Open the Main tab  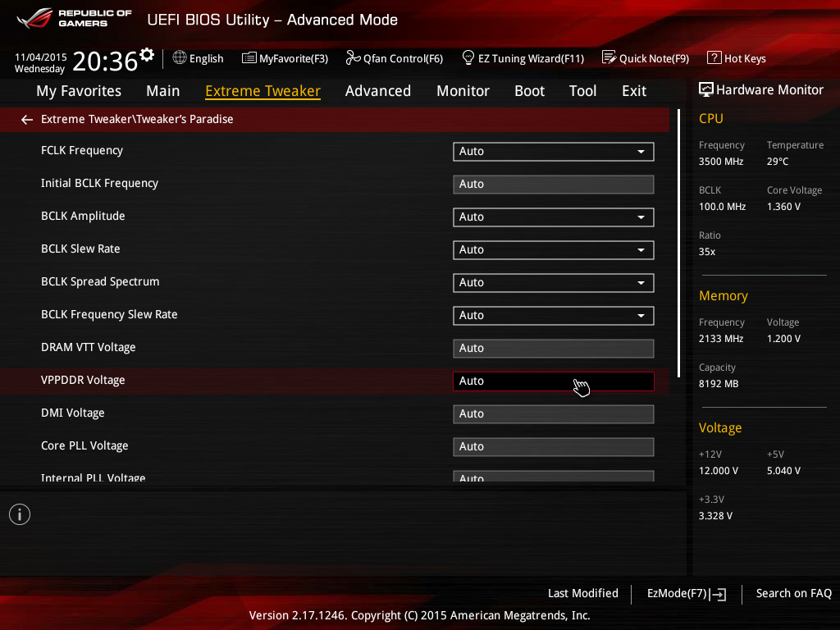(163, 91)
